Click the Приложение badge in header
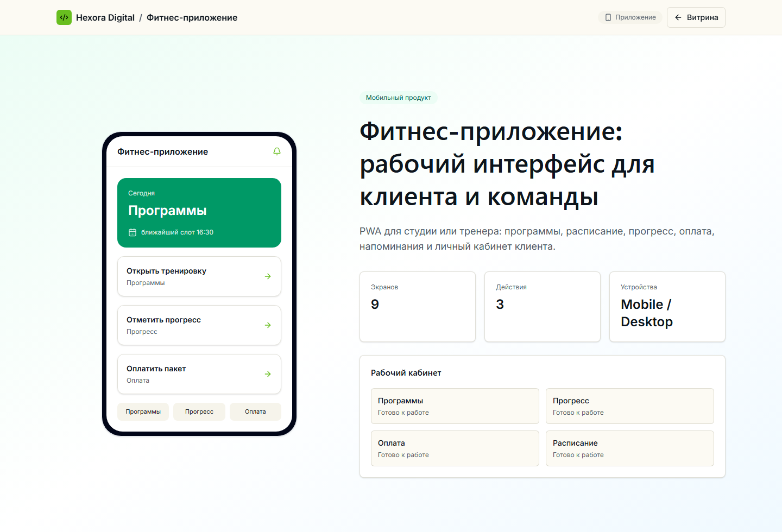Image resolution: width=782 pixels, height=532 pixels. (x=630, y=17)
